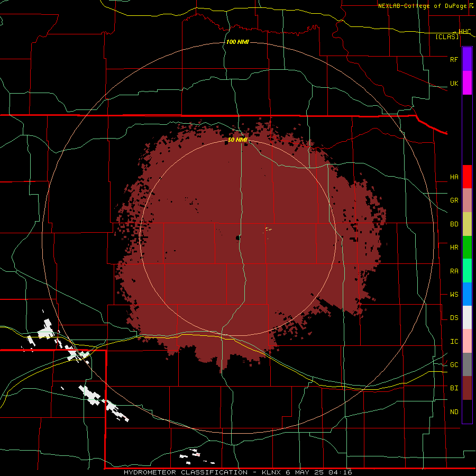Select the red HA legend color swatch

467,177
